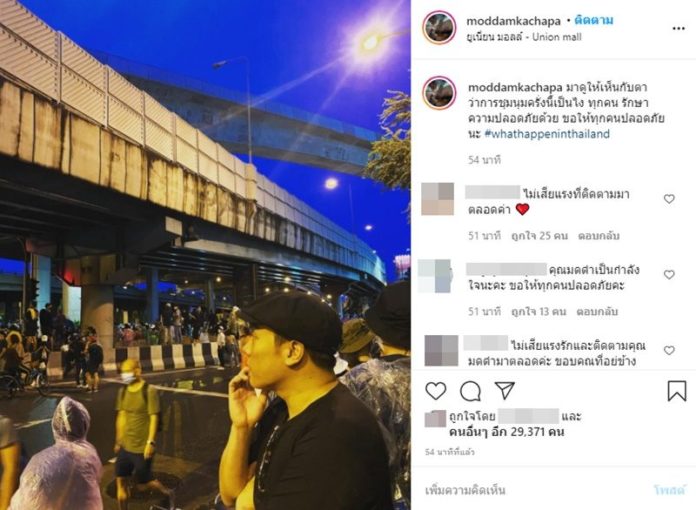View the 13 likes on the second comment
Viewport: 696px width, 510px height.
[538, 312]
